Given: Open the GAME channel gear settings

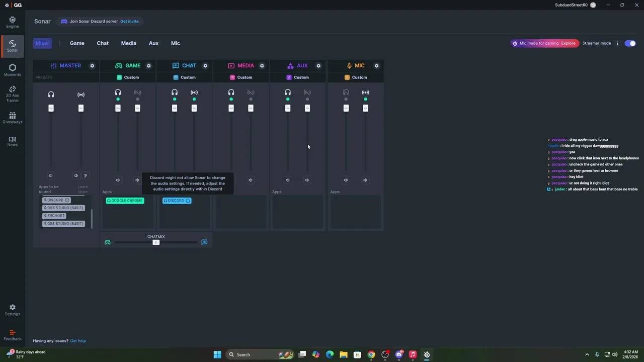Looking at the screenshot, I should pos(148,66).
